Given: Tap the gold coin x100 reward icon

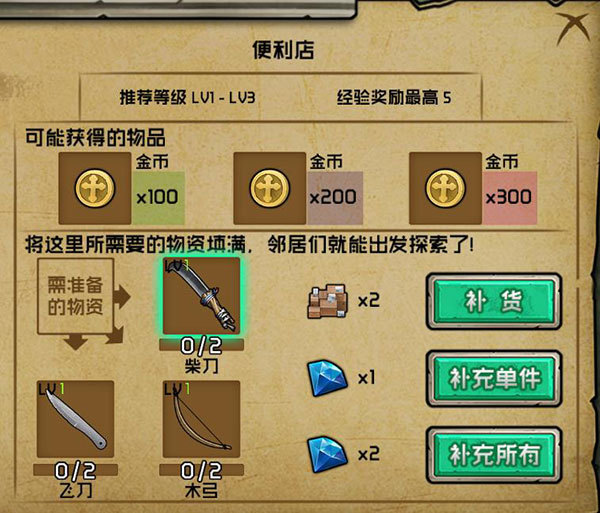Looking at the screenshot, I should 95,188.
